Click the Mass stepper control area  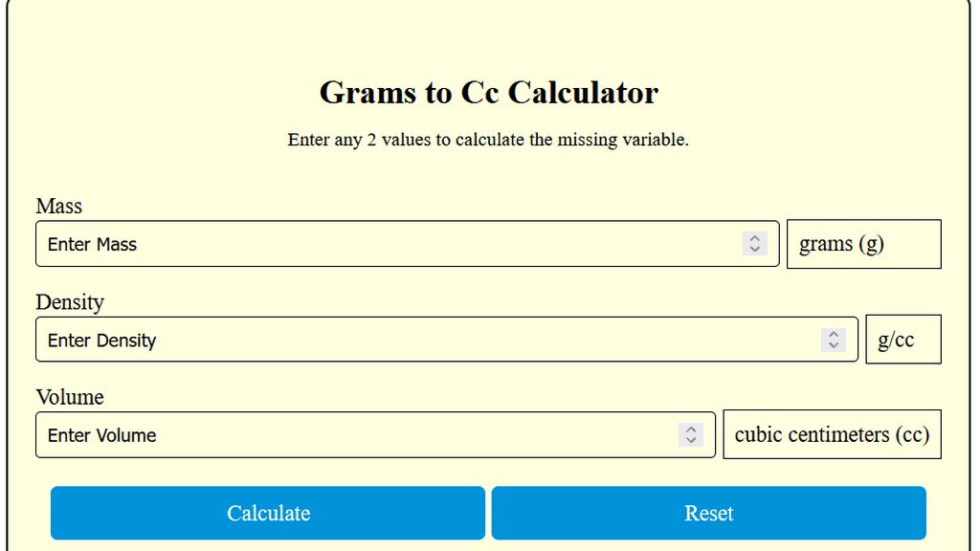pyautogui.click(x=753, y=244)
